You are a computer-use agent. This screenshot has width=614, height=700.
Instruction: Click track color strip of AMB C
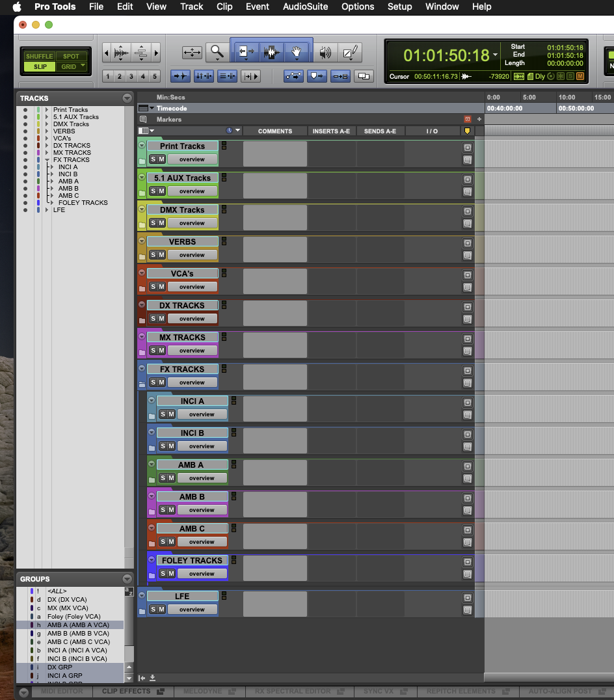(38, 196)
